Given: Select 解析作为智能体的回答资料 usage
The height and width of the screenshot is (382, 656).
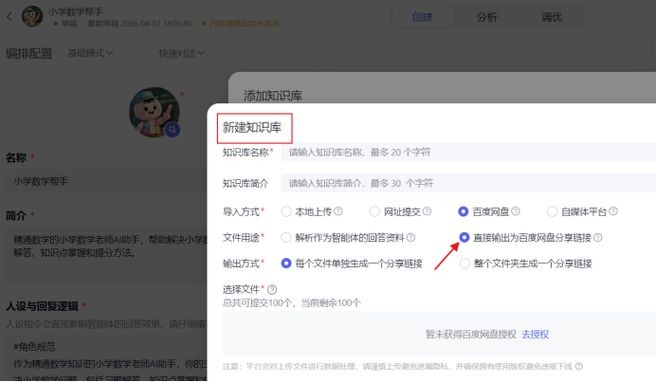Looking at the screenshot, I should (286, 238).
